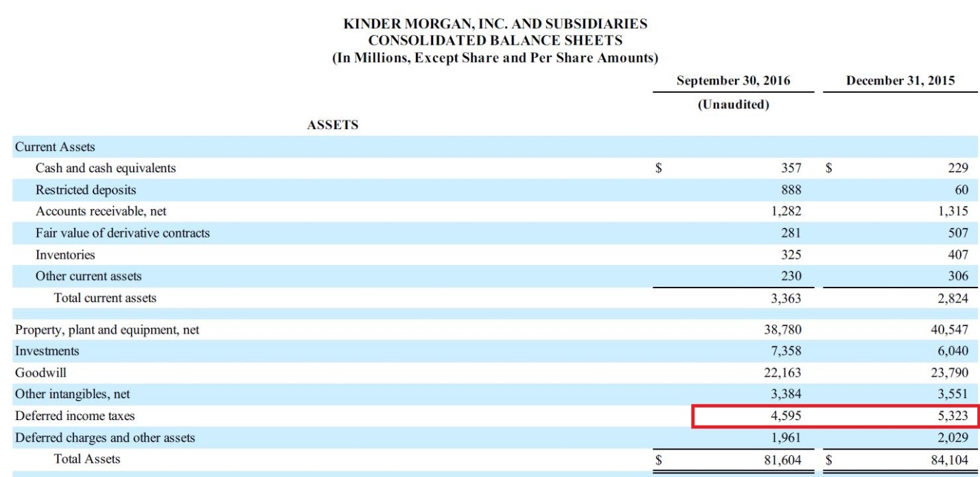
Task: Click the inventories value "407"
Action: click(x=958, y=255)
